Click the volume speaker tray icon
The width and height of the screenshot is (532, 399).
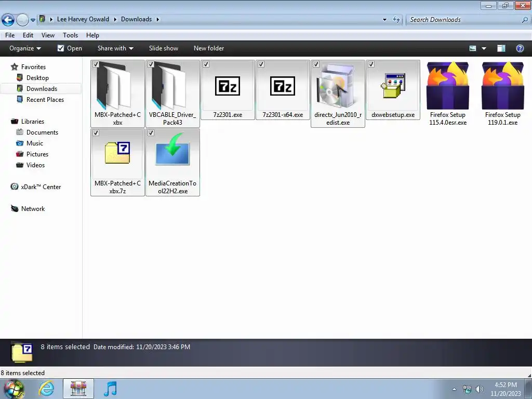coord(480,389)
